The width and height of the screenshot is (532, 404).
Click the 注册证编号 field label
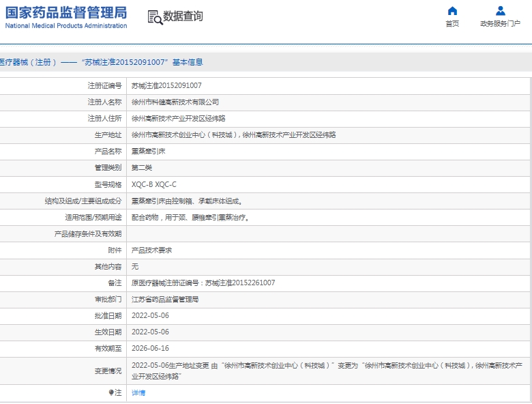[x=104, y=85]
